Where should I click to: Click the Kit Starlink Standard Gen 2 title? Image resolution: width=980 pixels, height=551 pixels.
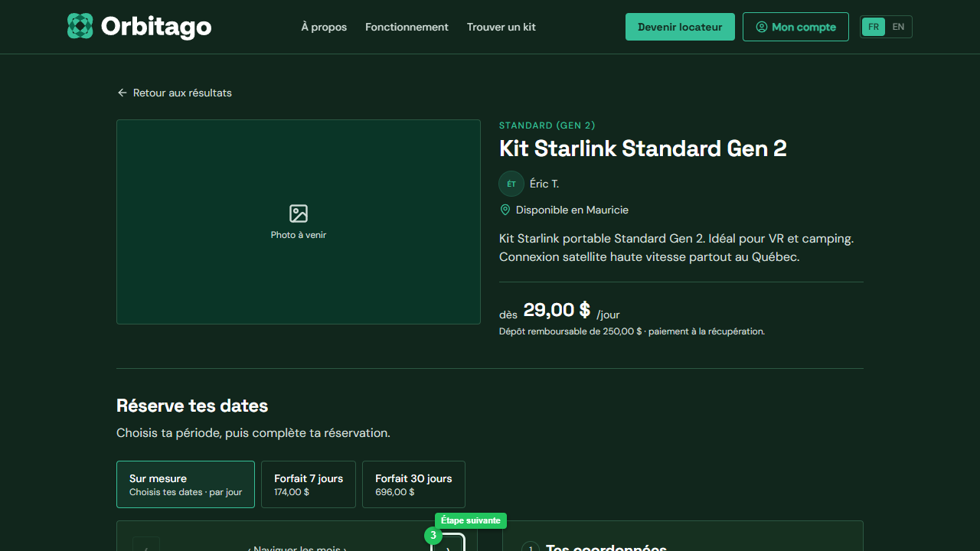(643, 148)
